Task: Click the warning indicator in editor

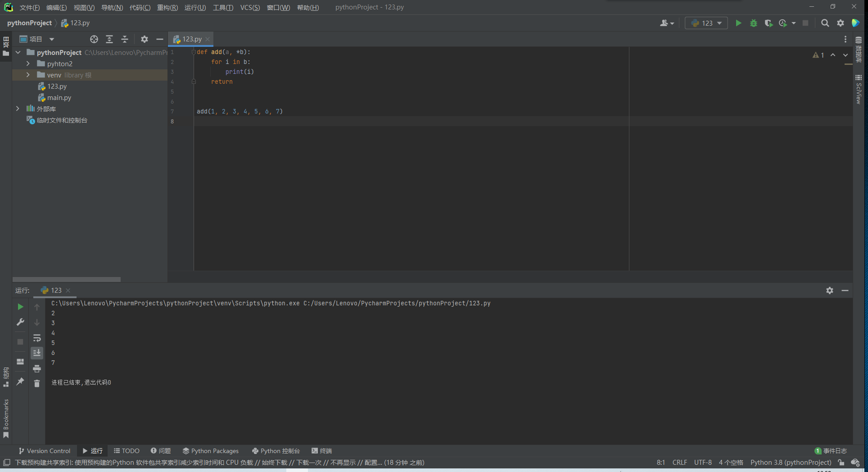Action: (818, 55)
